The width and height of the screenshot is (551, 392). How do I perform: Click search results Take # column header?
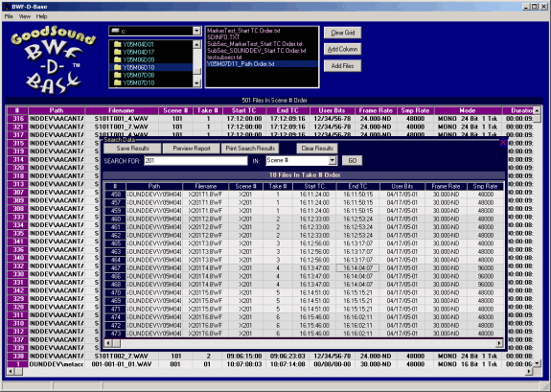(x=278, y=186)
